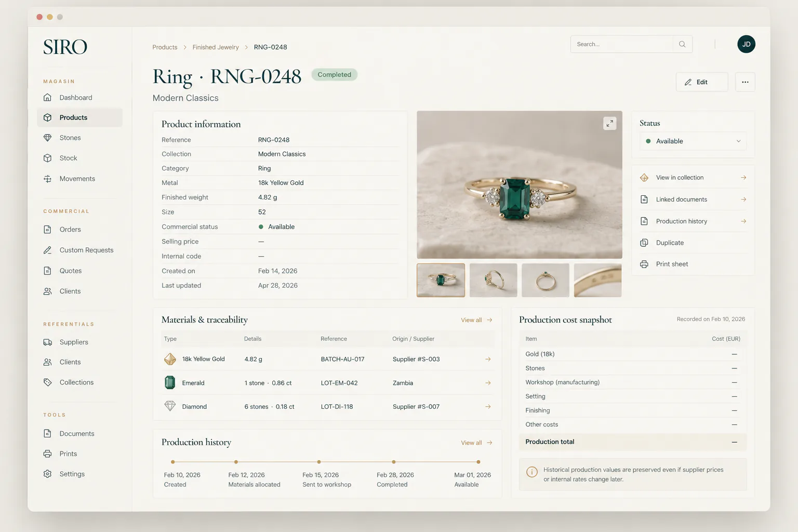Click View all in Production history card
Viewport: 798px width, 532px height.
[476, 443]
